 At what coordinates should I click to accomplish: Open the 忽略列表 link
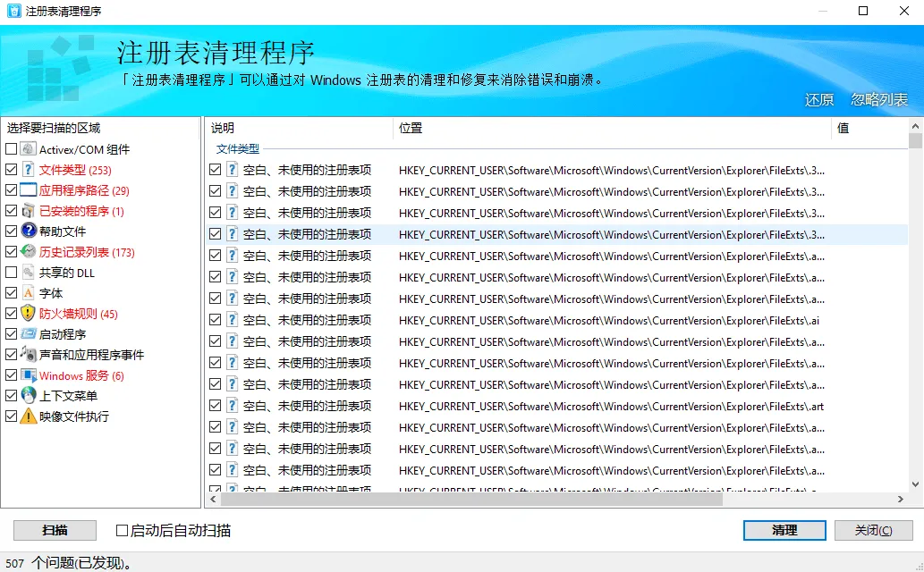(879, 99)
